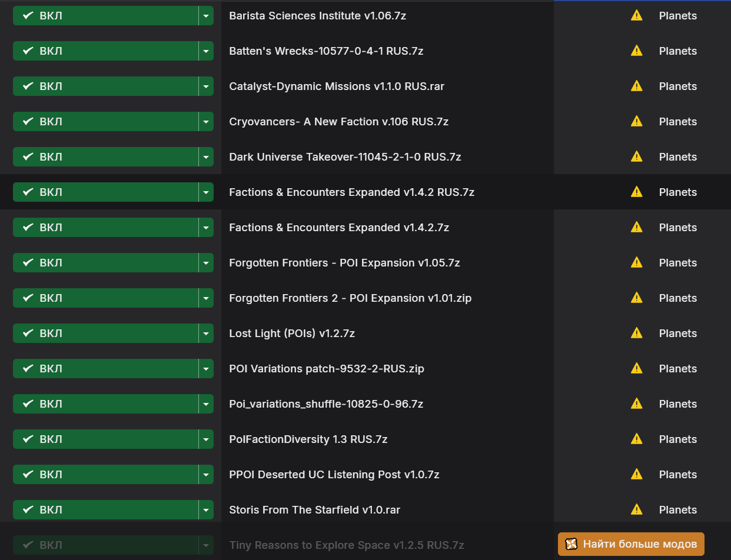Click warning icon for Storis From The Starfield
The width and height of the screenshot is (731, 560).
click(636, 509)
